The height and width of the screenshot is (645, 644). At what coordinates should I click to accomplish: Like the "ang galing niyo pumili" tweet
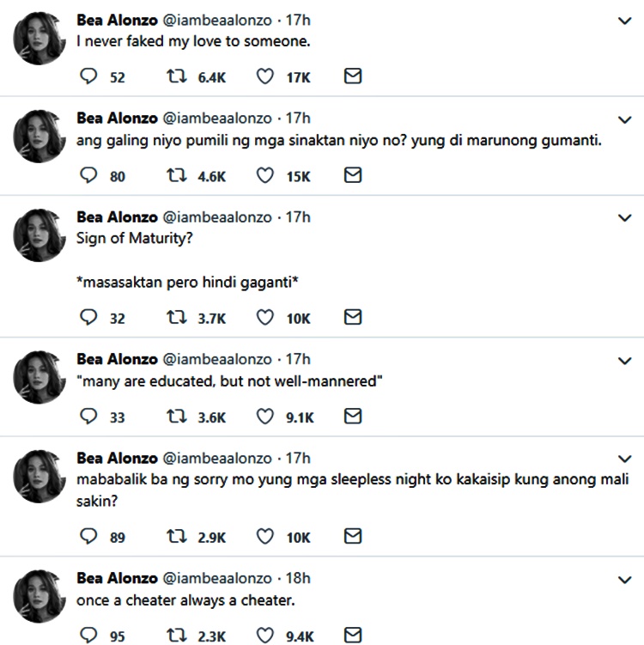(265, 176)
